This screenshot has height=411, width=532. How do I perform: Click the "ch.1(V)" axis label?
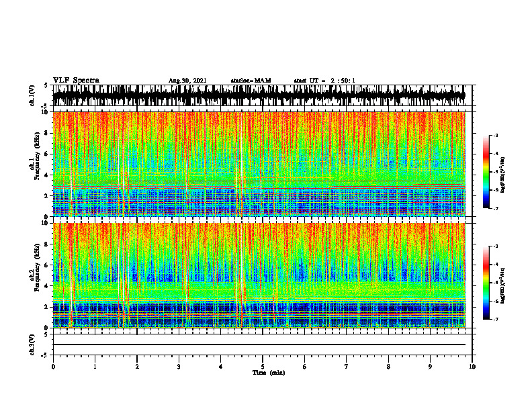(x=32, y=95)
